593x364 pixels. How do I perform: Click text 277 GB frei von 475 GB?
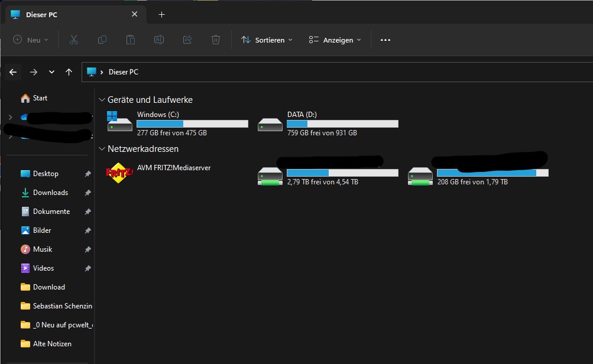pyautogui.click(x=172, y=133)
